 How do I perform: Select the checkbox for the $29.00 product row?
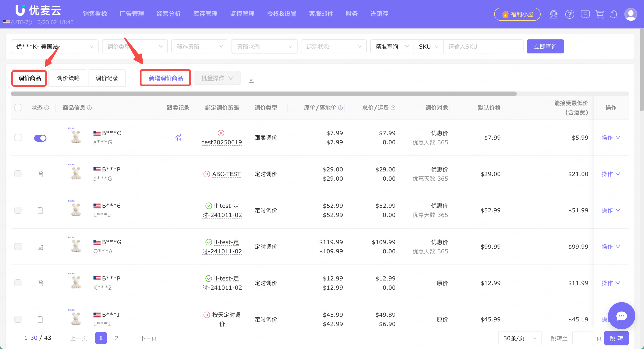[18, 174]
